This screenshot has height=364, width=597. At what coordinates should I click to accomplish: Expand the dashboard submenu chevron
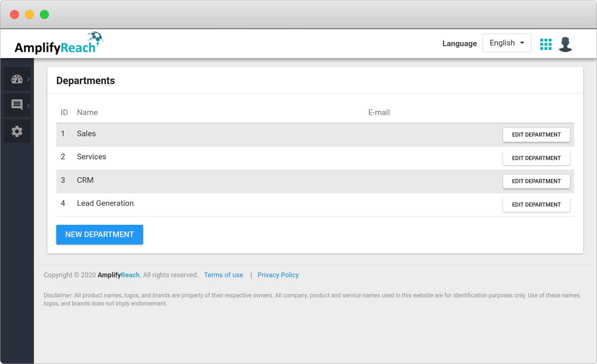[x=29, y=79]
